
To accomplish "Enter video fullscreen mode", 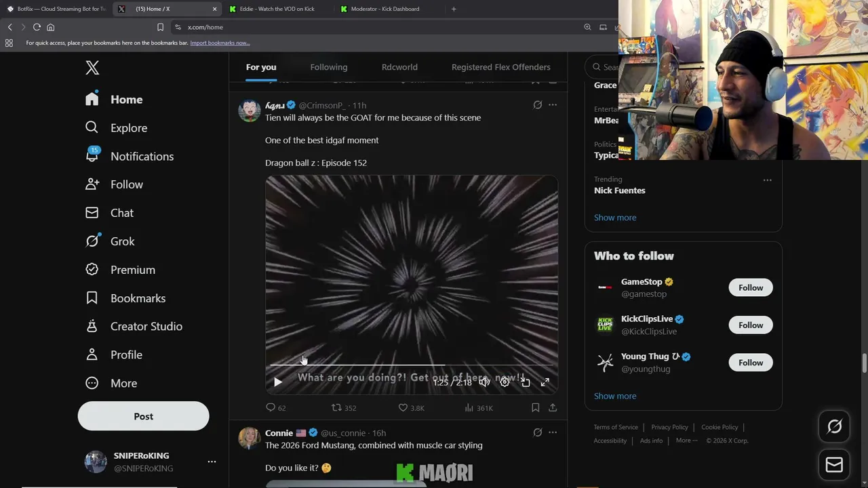I will (545, 382).
